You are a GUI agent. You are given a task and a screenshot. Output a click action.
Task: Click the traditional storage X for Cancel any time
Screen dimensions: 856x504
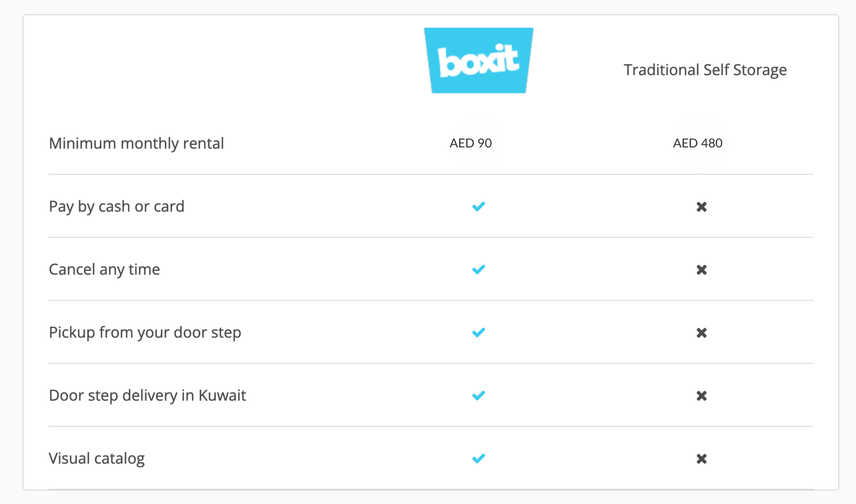702,270
